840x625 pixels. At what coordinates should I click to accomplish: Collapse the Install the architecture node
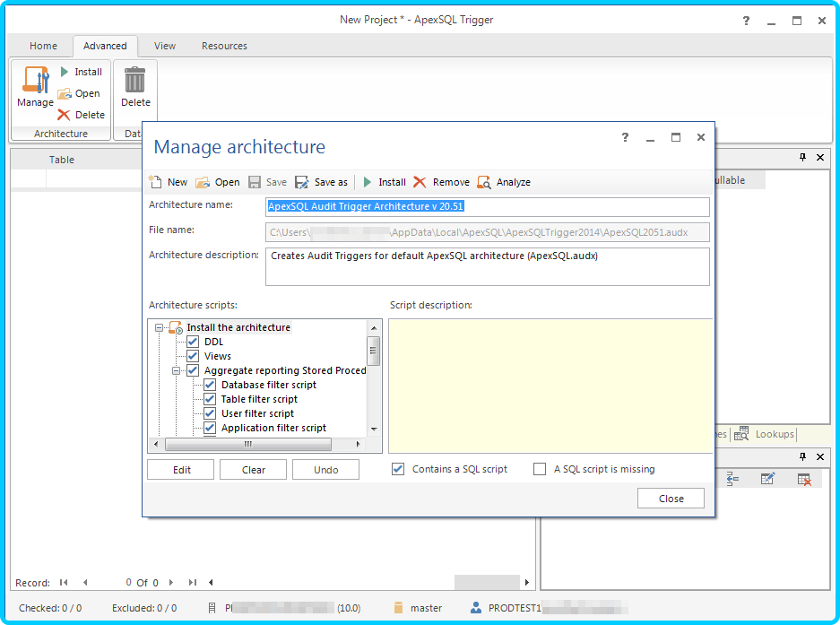point(159,327)
